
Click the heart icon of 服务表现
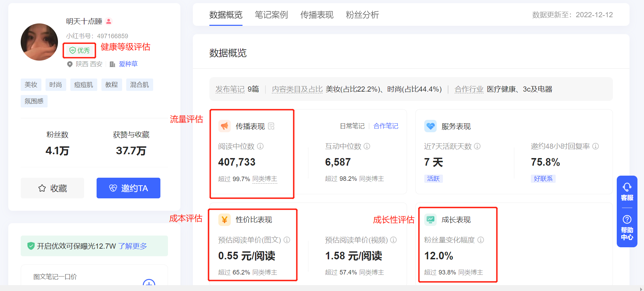click(430, 126)
